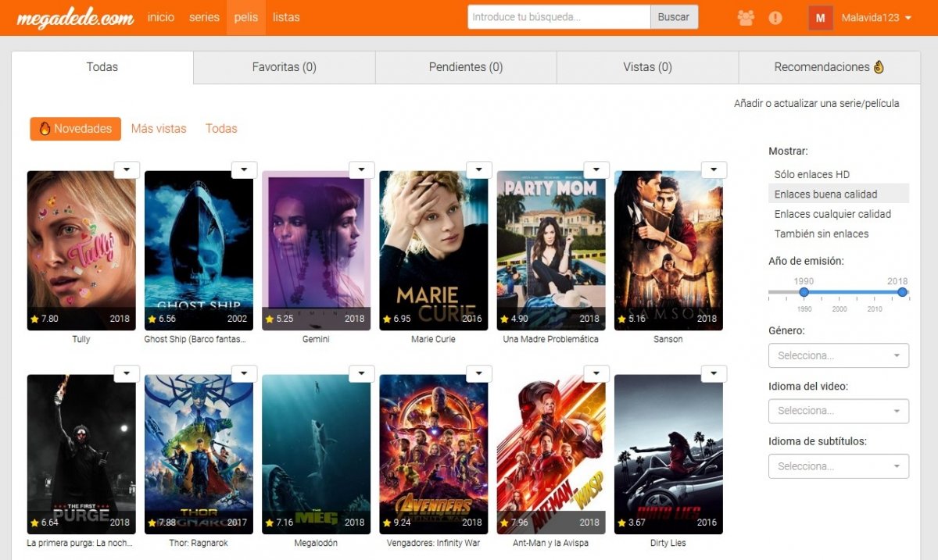This screenshot has width=938, height=560.
Task: Open the friends group icon in header
Action: (746, 17)
